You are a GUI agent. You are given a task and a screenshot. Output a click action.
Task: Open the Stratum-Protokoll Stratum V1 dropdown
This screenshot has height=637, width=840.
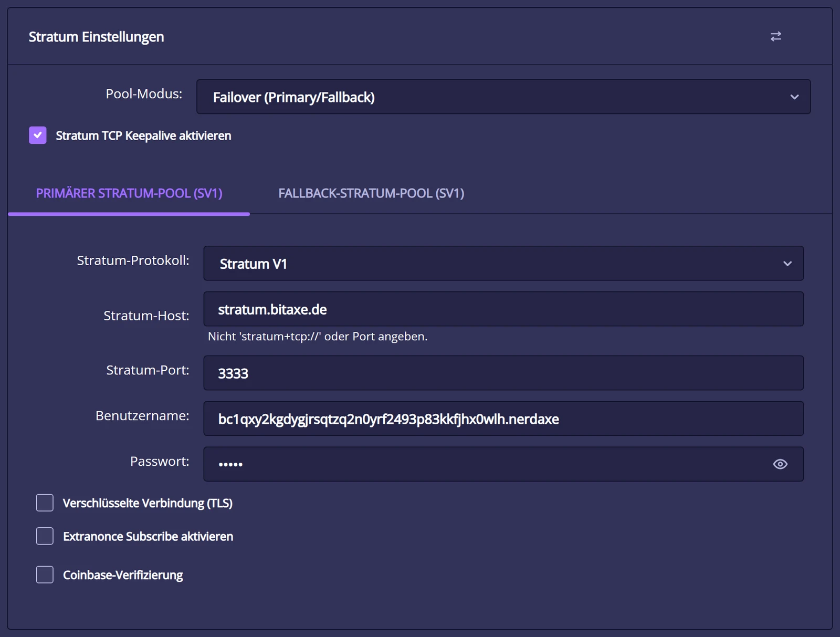pos(503,263)
